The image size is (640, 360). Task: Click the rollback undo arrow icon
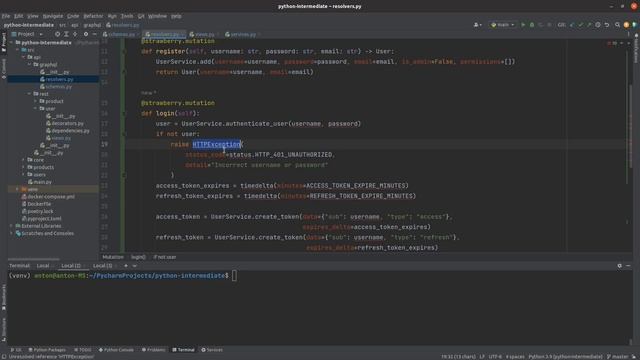607,25
